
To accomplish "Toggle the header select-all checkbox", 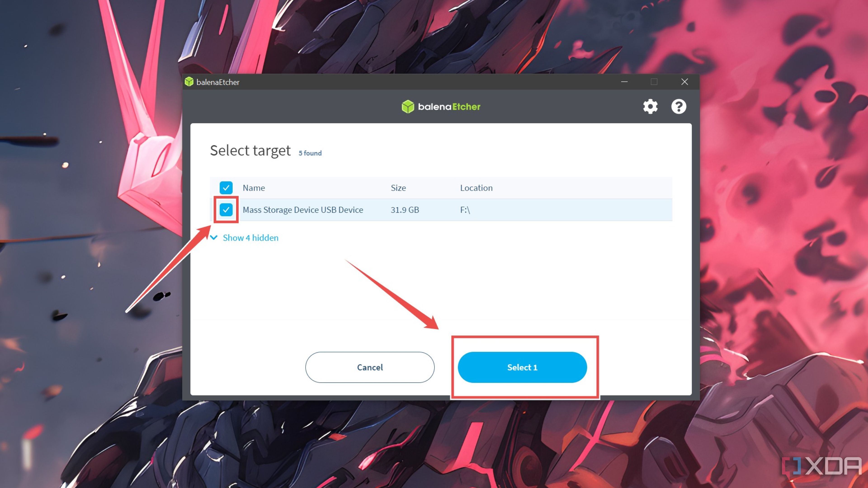I will tap(226, 187).
